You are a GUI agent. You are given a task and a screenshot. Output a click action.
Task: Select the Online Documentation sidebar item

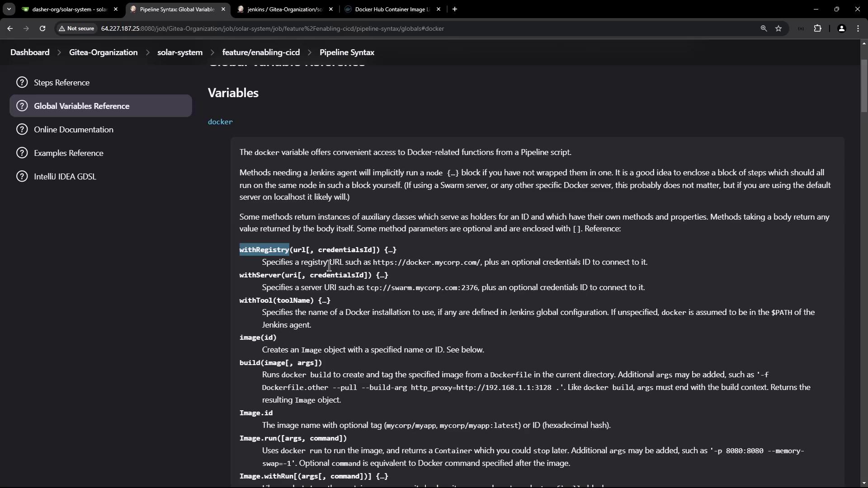tap(73, 129)
